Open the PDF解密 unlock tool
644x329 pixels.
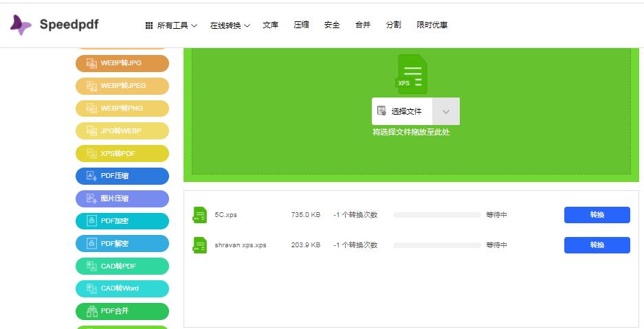pyautogui.click(x=122, y=244)
